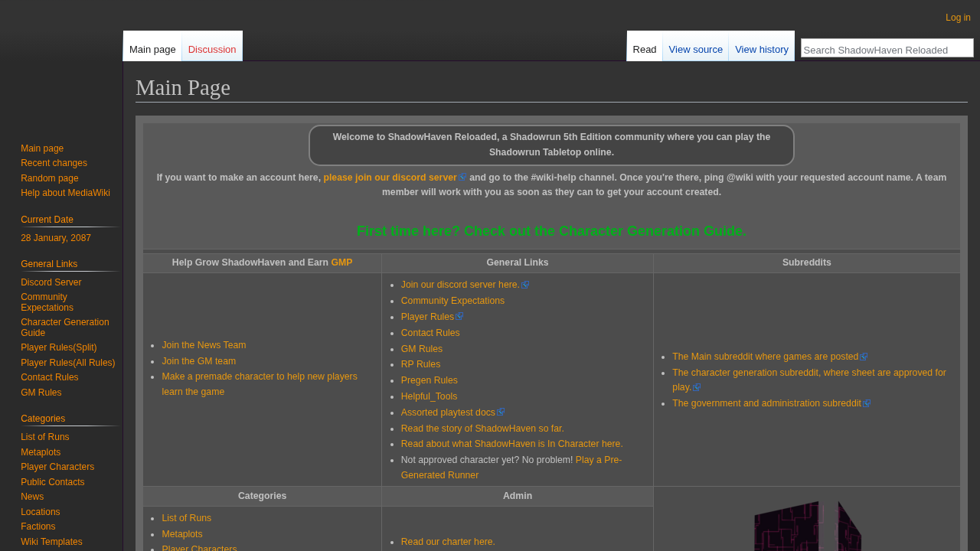Open the Discussion tab
The height and width of the screenshot is (551, 980).
pos(211,50)
